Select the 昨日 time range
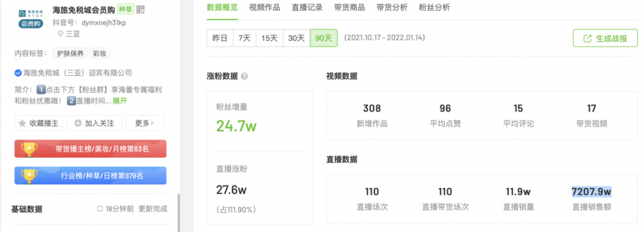The image size is (644, 232). pos(219,38)
